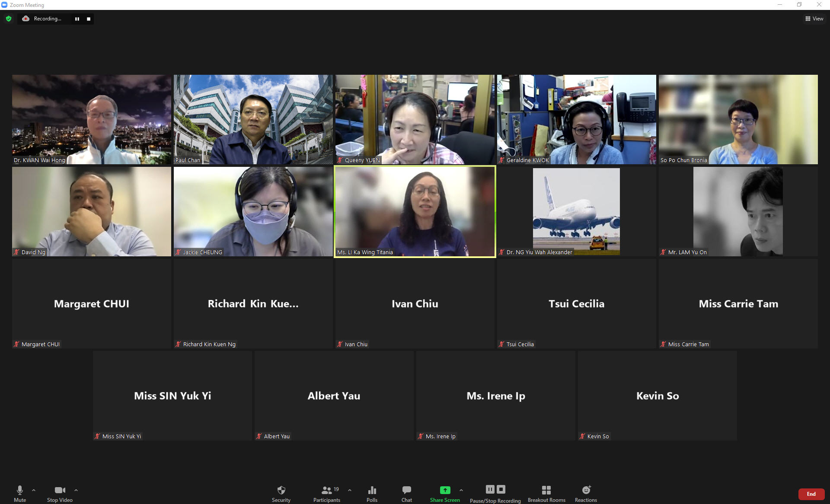Viewport: 830px width, 504px height.
Task: Select Paul Chan's video tile
Action: point(253,119)
